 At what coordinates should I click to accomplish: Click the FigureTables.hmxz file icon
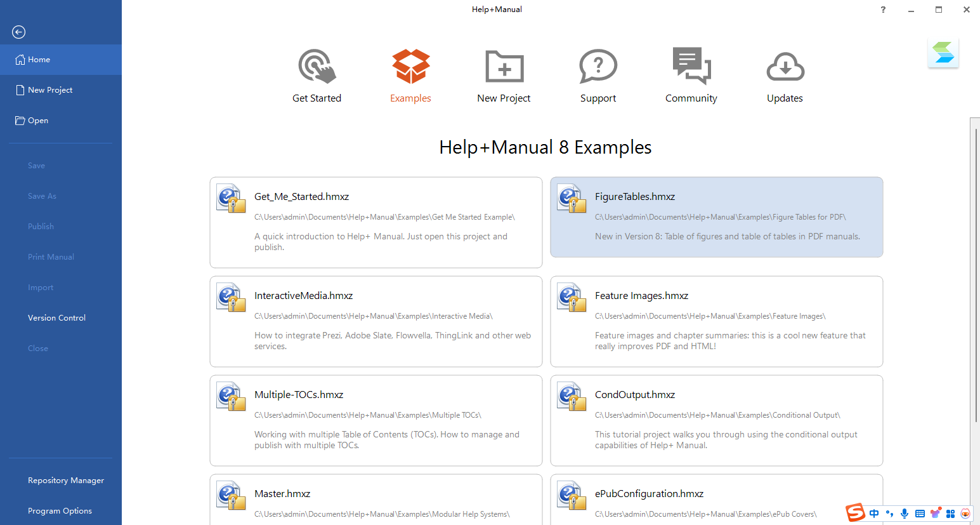pos(572,198)
